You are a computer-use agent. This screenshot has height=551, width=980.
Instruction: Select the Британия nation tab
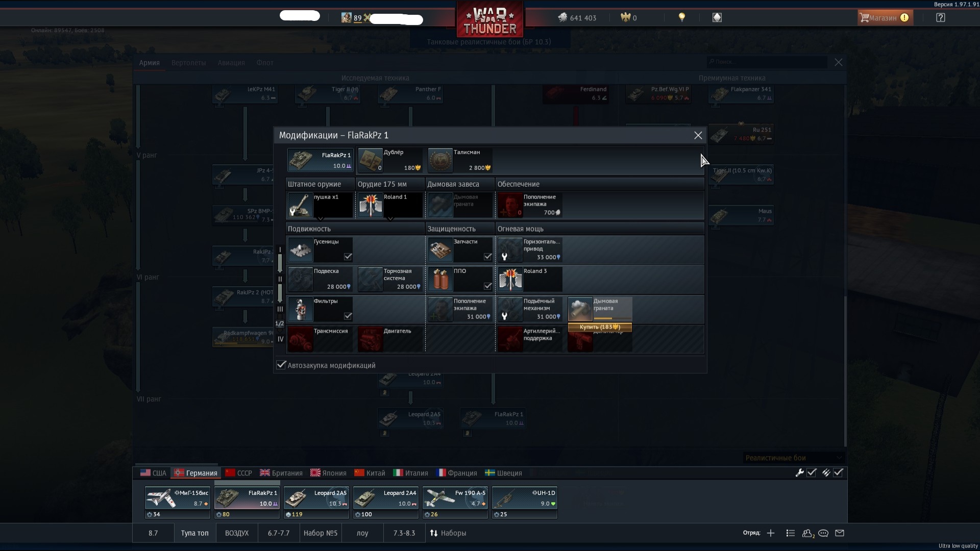tap(281, 473)
